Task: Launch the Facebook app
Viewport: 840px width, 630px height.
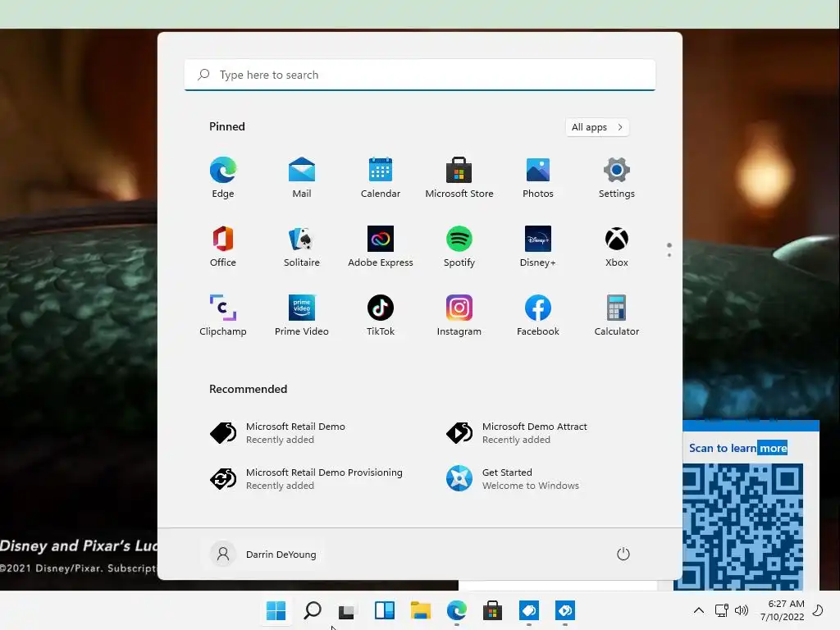Action: point(538,316)
